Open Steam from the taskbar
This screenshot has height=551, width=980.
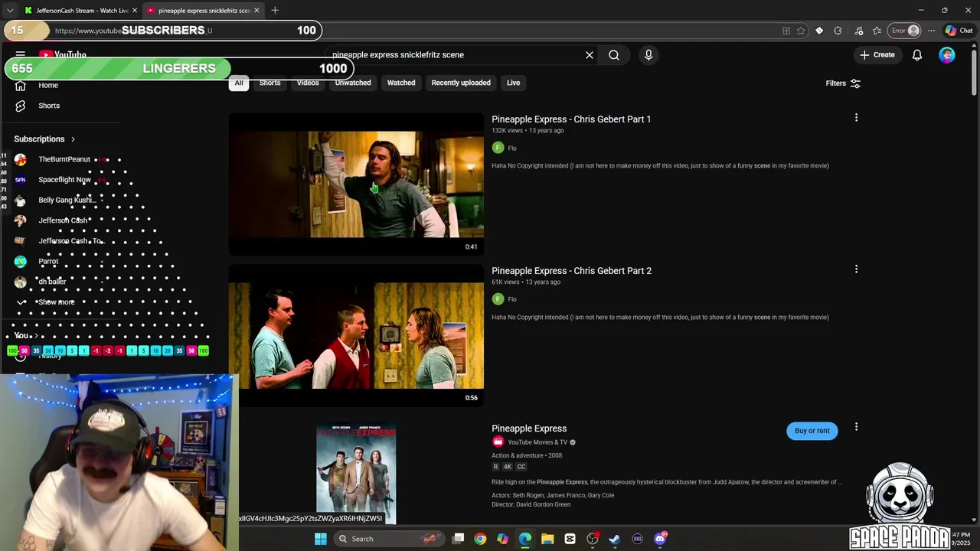[615, 539]
